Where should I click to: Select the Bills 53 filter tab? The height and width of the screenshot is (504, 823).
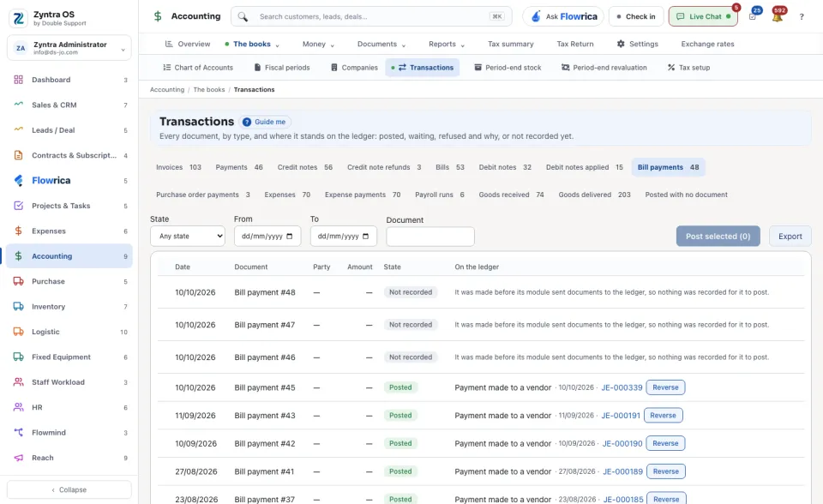pos(450,167)
